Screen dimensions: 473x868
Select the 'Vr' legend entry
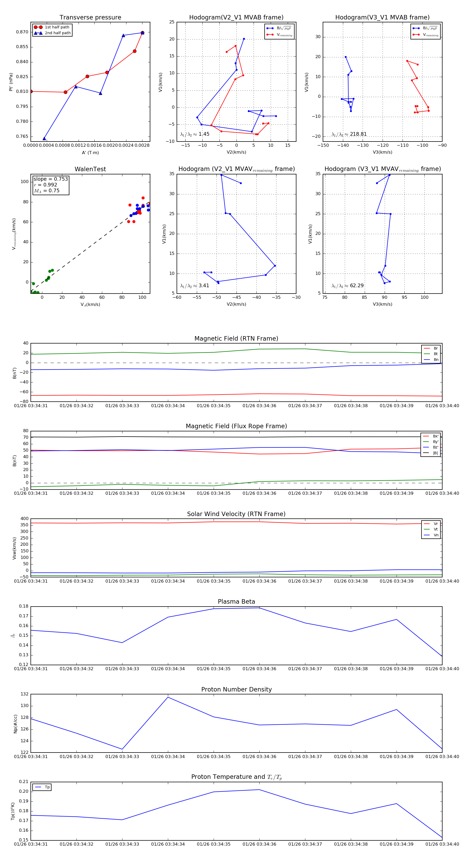click(431, 524)
